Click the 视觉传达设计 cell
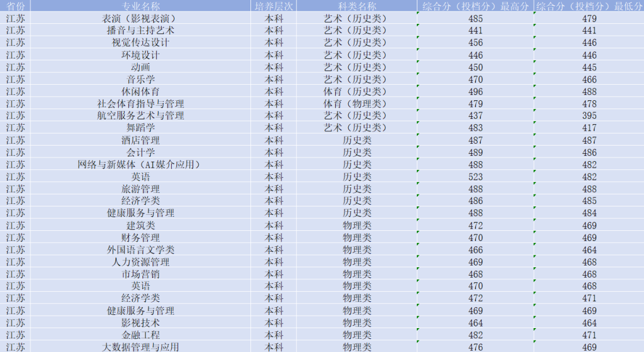The image size is (644, 352). point(141,43)
